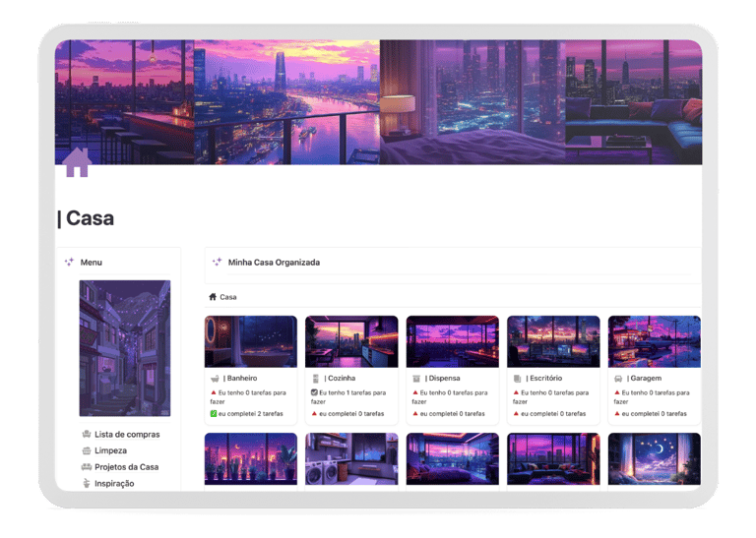Click the sparkle icon beside Menu
The height and width of the screenshot is (538, 756).
coord(69,262)
